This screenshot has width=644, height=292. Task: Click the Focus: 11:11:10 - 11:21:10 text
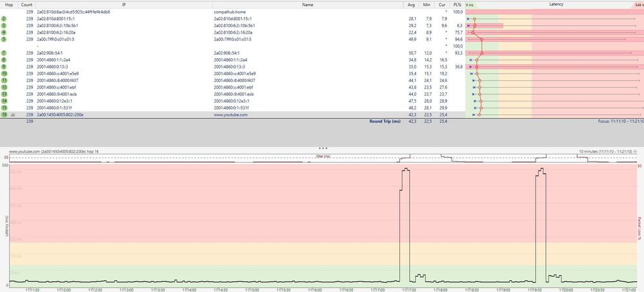(621, 121)
